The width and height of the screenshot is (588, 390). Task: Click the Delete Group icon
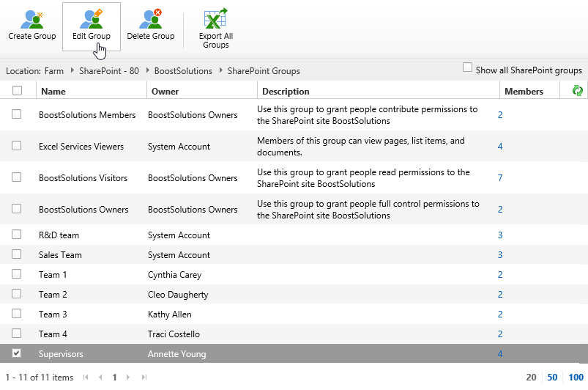(x=150, y=21)
